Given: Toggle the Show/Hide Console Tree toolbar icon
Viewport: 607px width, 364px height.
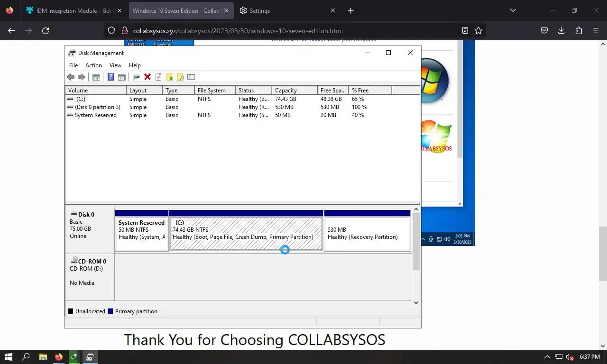Looking at the screenshot, I should 96,77.
